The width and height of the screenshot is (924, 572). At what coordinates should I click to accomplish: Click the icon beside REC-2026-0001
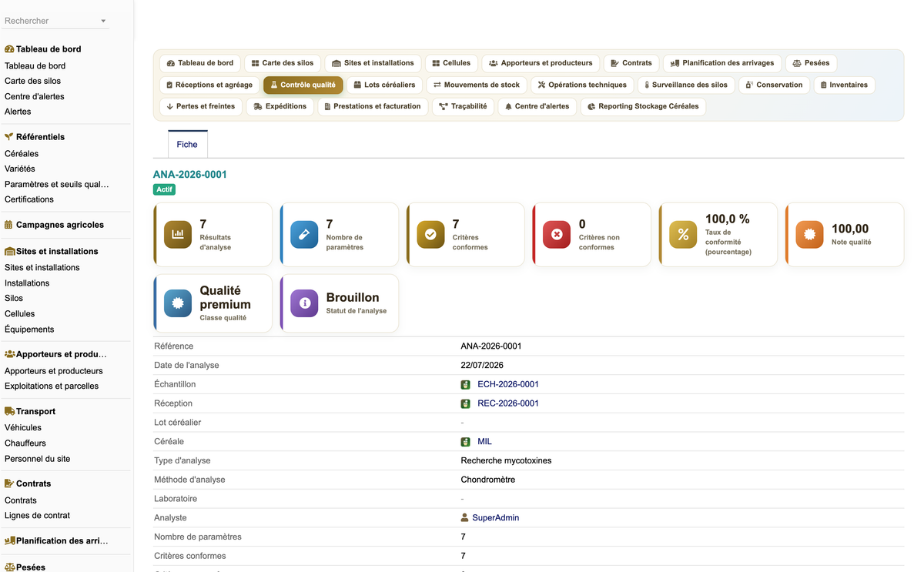(x=465, y=403)
